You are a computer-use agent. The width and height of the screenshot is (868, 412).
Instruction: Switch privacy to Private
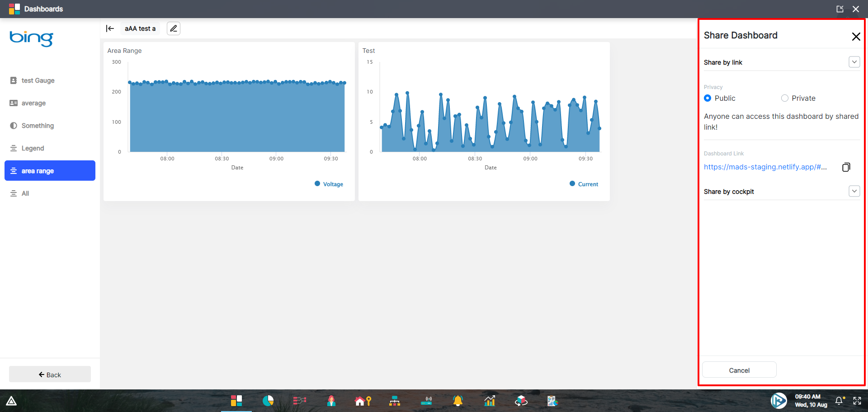(785, 98)
